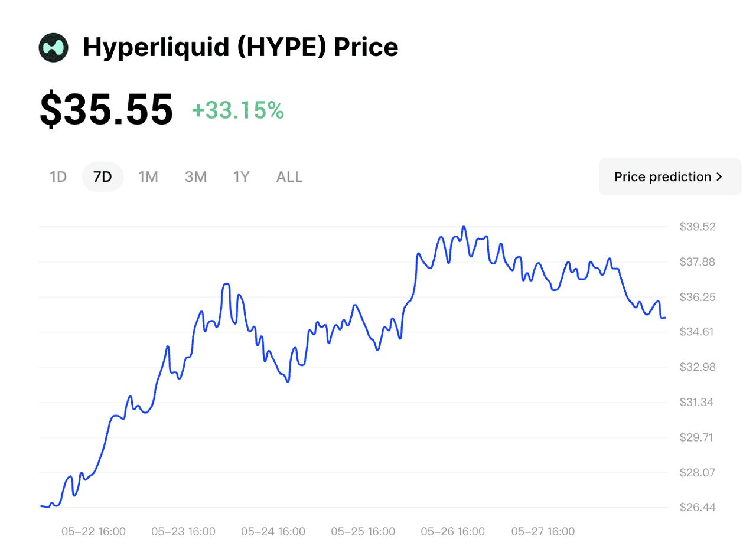Click the $32.98 y-axis label
Screen dimensions: 756x559
pyautogui.click(x=698, y=367)
